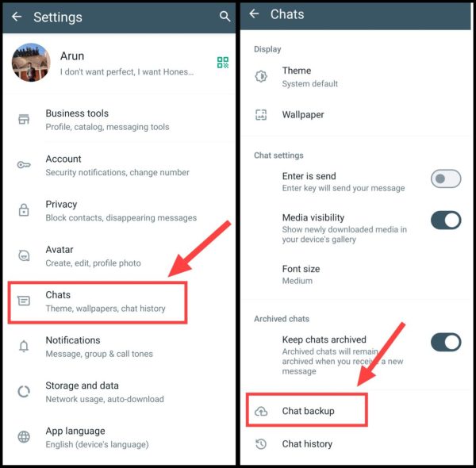The width and height of the screenshot is (476, 468).
Task: Open the Chats settings entry
Action: pos(98,301)
